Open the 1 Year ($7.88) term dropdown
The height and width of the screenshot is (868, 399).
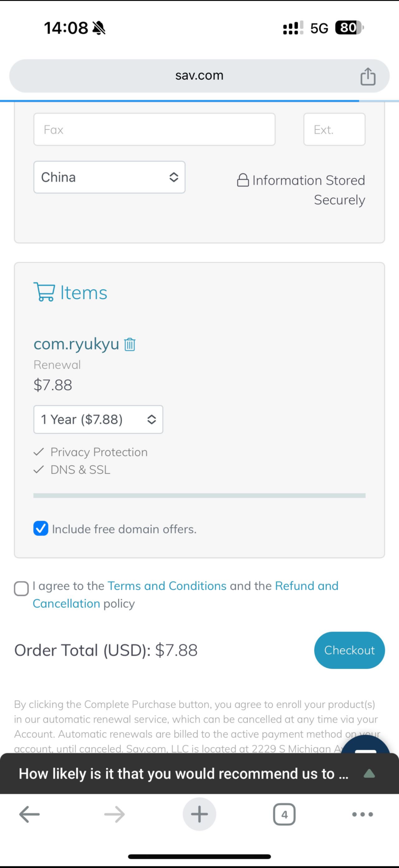coord(98,419)
